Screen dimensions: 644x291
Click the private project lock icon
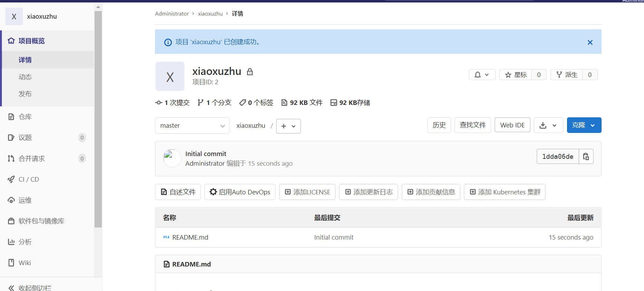click(x=250, y=72)
